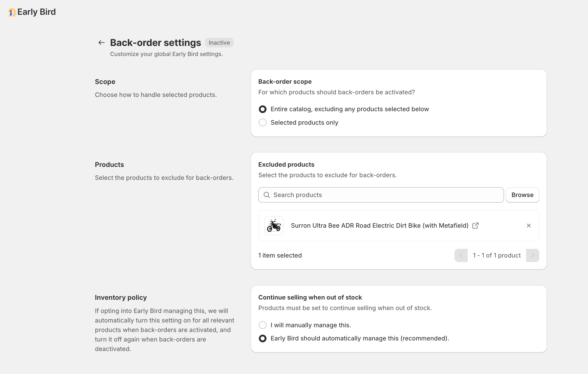This screenshot has height=374, width=588.
Task: Enable Early Bird automatic inventory management
Action: [263, 338]
